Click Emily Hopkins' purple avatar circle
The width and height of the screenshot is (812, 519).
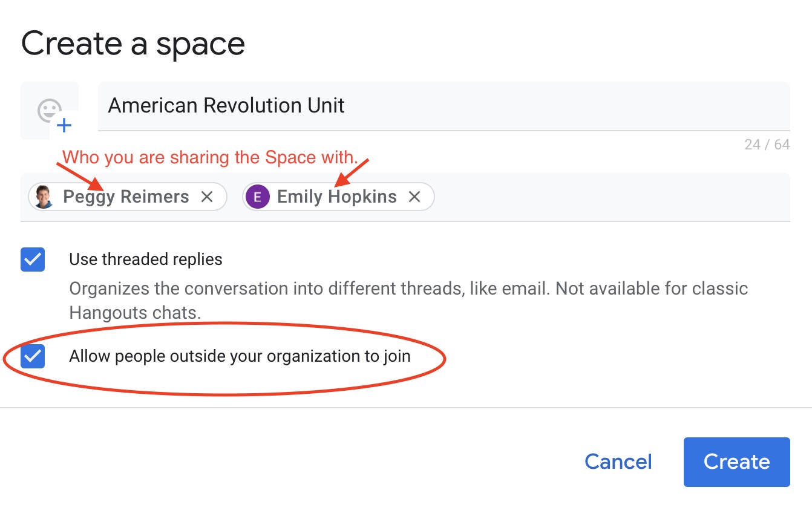(x=257, y=196)
